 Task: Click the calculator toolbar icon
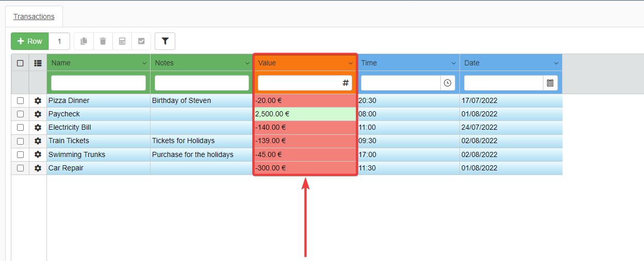click(122, 41)
